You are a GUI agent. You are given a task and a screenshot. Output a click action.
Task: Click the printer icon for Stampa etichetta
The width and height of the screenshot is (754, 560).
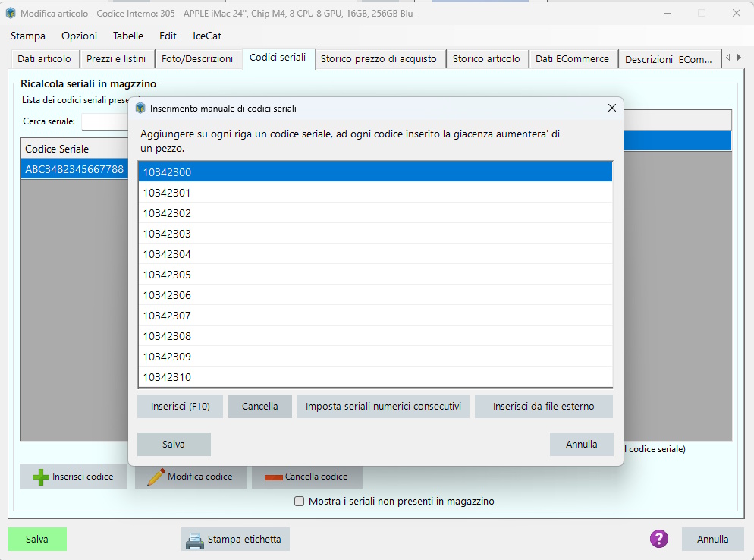pos(195,540)
